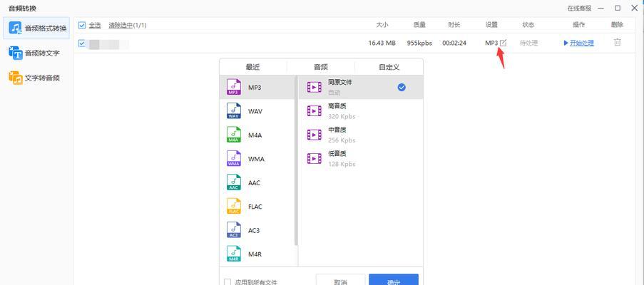This screenshot has height=285, width=644.
Task: Select the AAC format icon
Action: click(x=234, y=182)
